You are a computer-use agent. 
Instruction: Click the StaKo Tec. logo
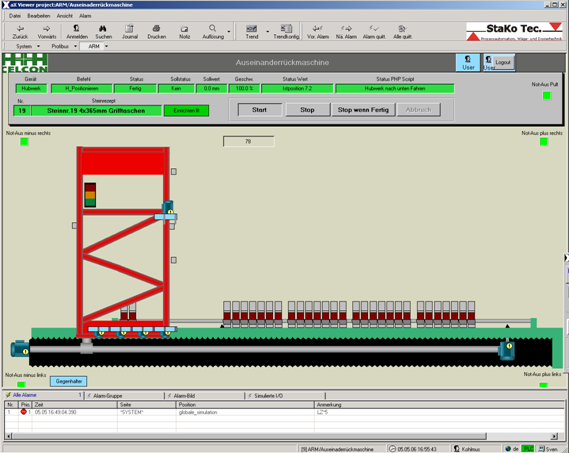point(514,31)
